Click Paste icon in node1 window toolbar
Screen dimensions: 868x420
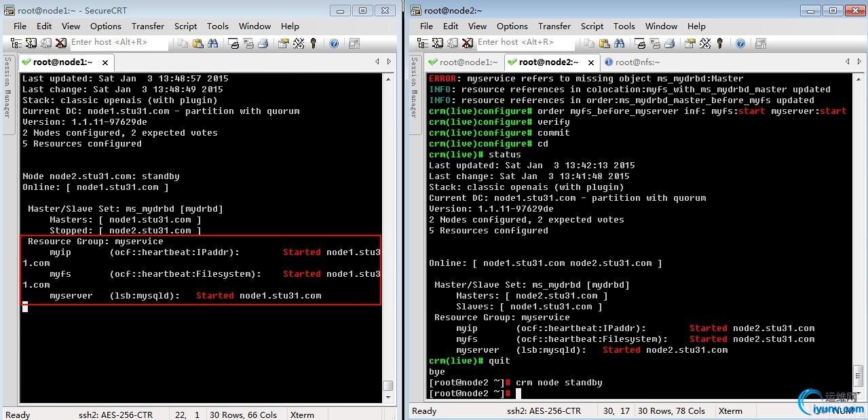pyautogui.click(x=198, y=43)
